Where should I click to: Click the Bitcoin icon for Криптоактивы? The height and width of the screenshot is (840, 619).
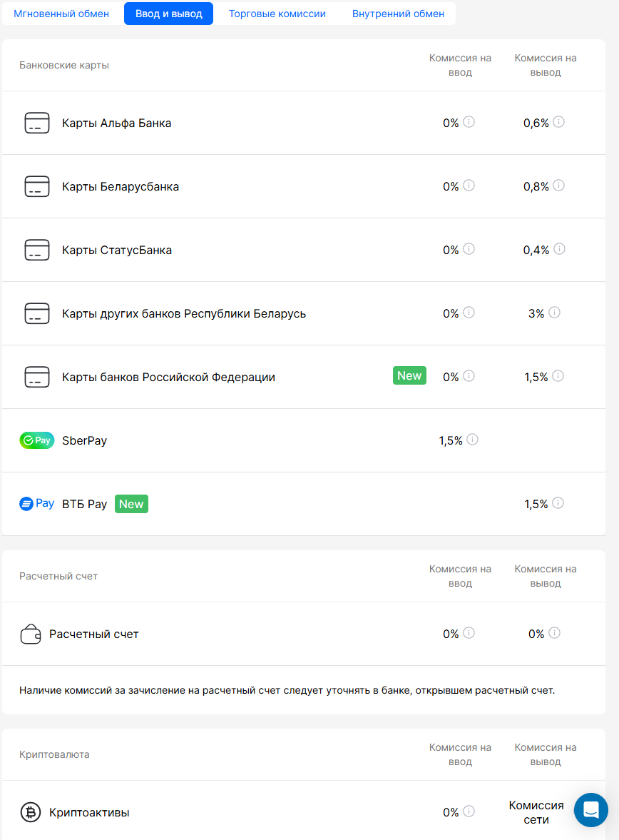click(31, 812)
